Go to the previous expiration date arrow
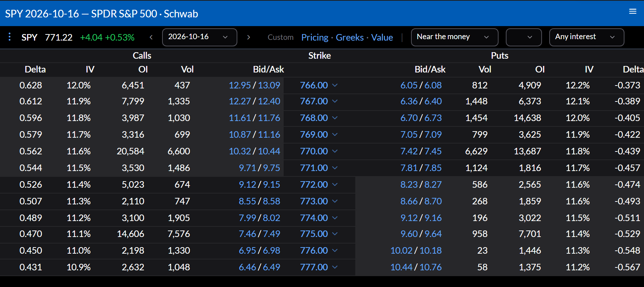 point(151,37)
